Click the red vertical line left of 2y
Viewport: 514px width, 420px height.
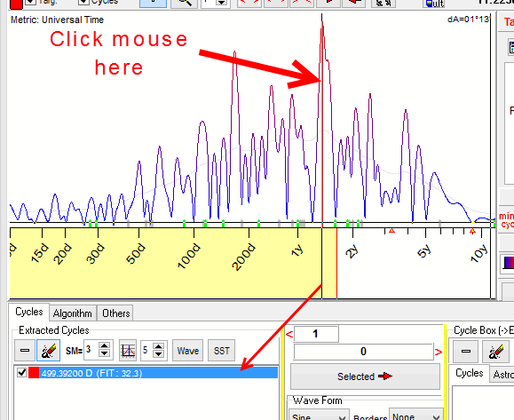(336, 264)
